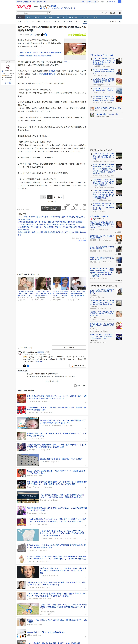138x644 pixels.
Task: Dismiss the 認知症になる人の共通点 recommended card
Action: click(33, 300)
